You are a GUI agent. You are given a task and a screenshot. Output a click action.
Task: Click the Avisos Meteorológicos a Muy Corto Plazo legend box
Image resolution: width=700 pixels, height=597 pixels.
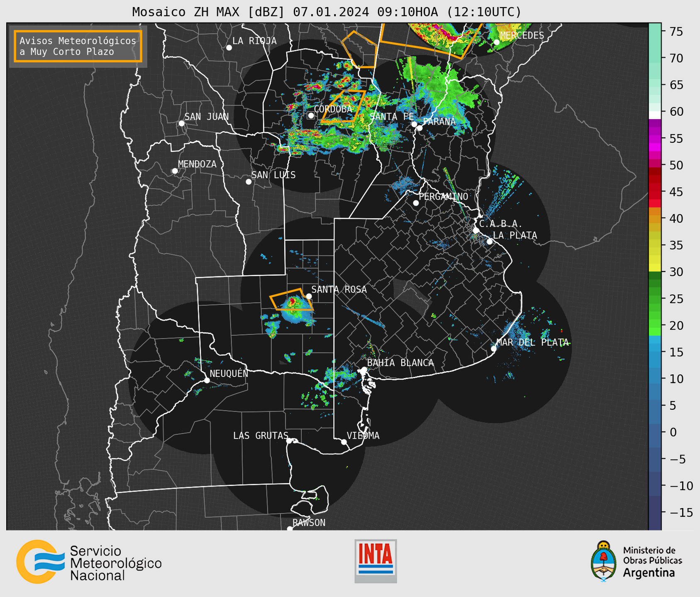pyautogui.click(x=78, y=46)
